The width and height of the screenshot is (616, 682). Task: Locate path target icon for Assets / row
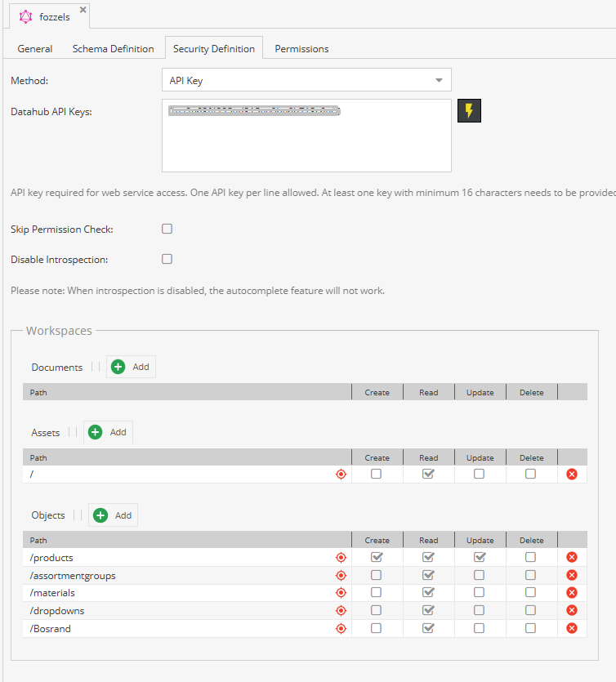[341, 474]
